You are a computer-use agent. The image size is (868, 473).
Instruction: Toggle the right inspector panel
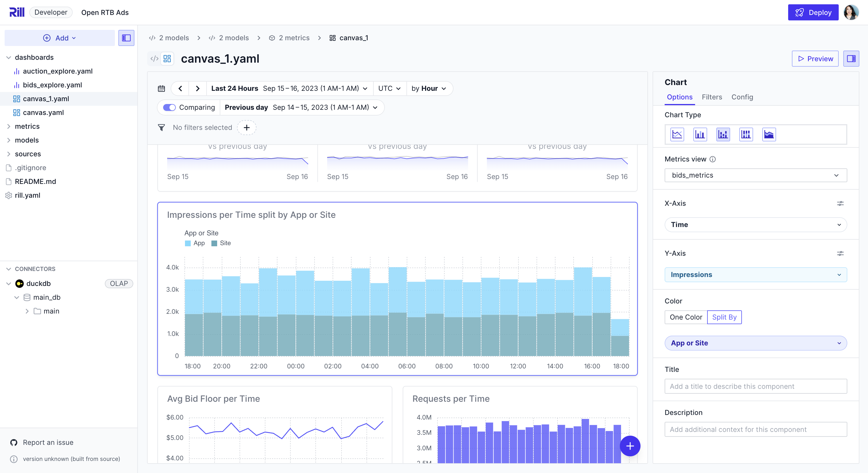tap(852, 58)
